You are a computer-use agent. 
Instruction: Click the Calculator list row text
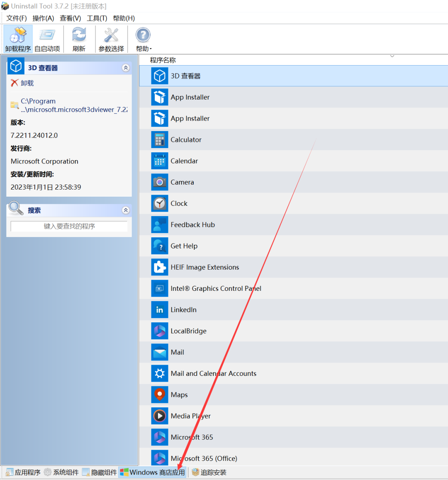[186, 139]
